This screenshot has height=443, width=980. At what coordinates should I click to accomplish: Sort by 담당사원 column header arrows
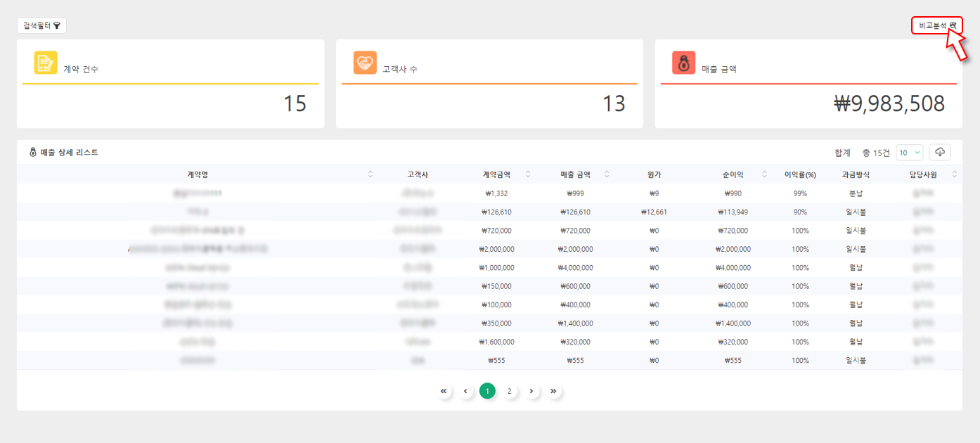point(954,174)
